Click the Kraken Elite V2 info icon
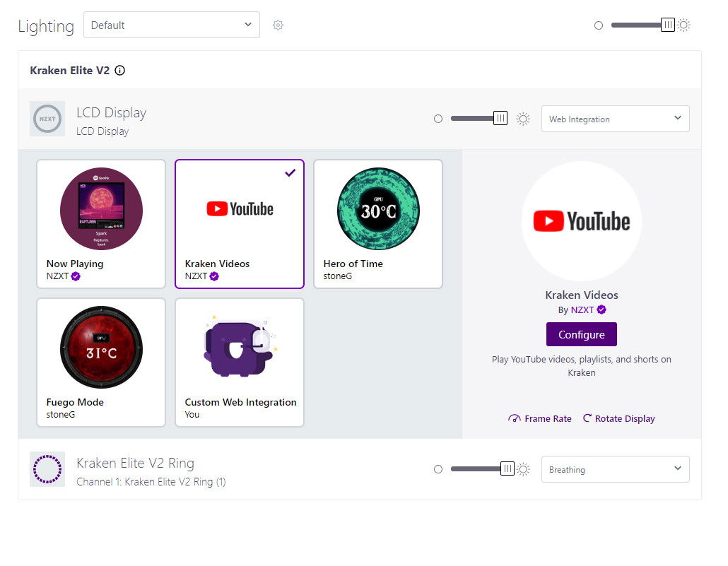The height and width of the screenshot is (566, 728). pyautogui.click(x=119, y=71)
